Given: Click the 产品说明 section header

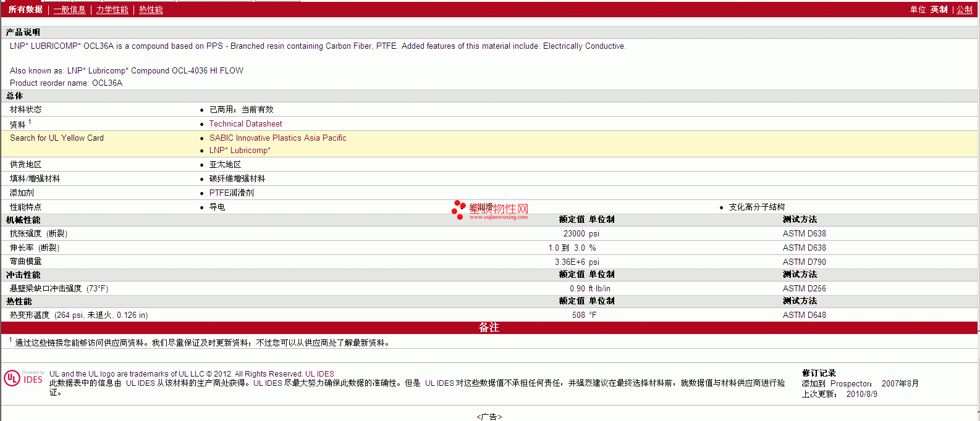Looking at the screenshot, I should click(x=23, y=32).
